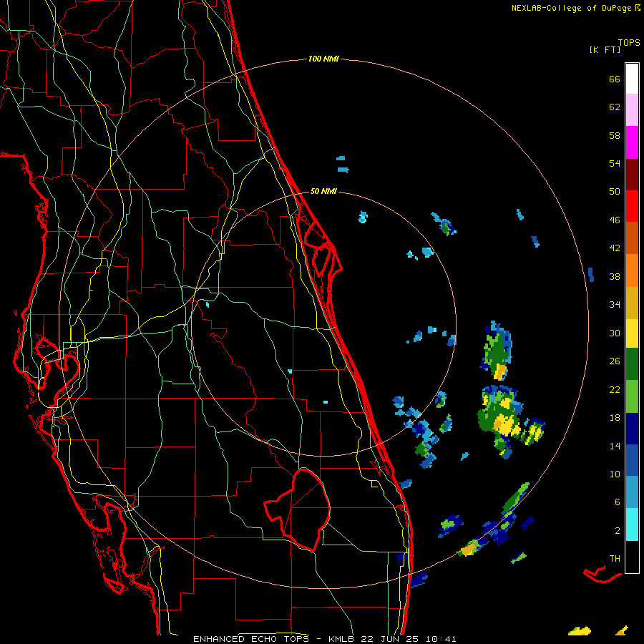Select the "6" legend value
This screenshot has width=644, height=644.
point(618,502)
